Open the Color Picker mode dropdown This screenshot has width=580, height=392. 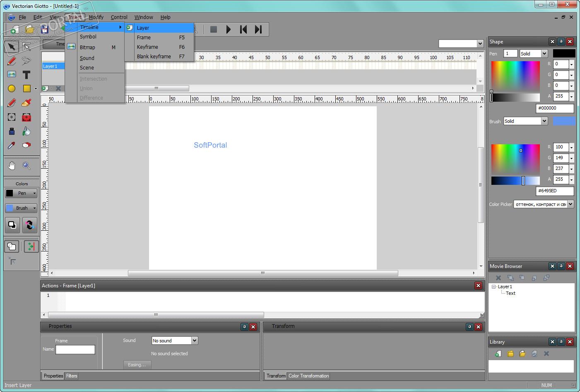(x=544, y=204)
